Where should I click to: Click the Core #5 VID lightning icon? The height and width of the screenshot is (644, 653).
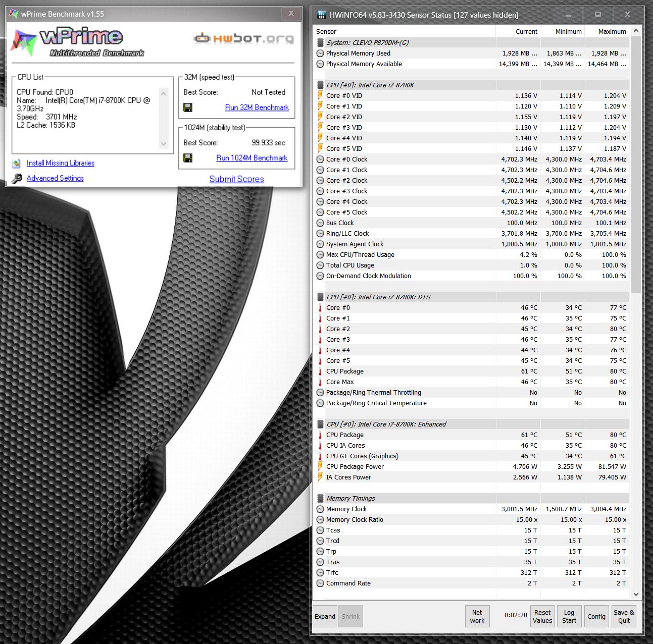320,148
